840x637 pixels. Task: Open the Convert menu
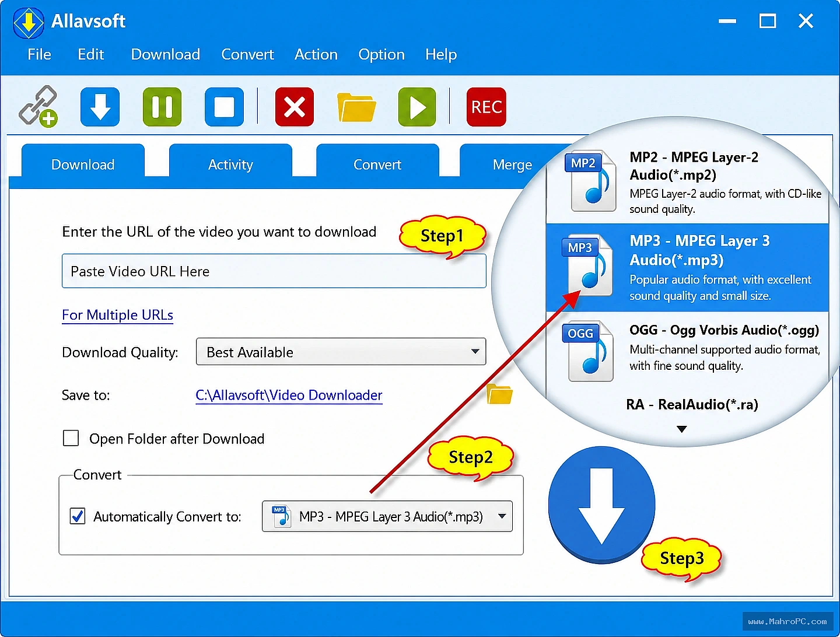[x=247, y=54]
